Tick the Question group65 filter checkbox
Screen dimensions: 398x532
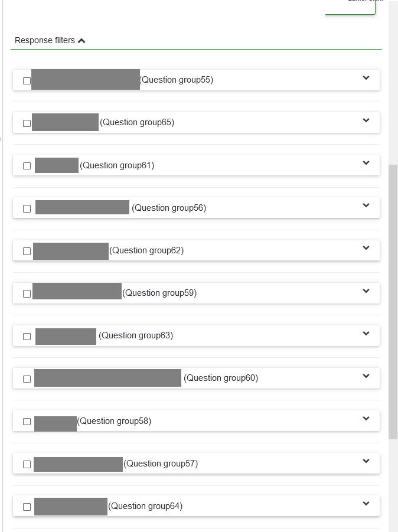point(27,123)
